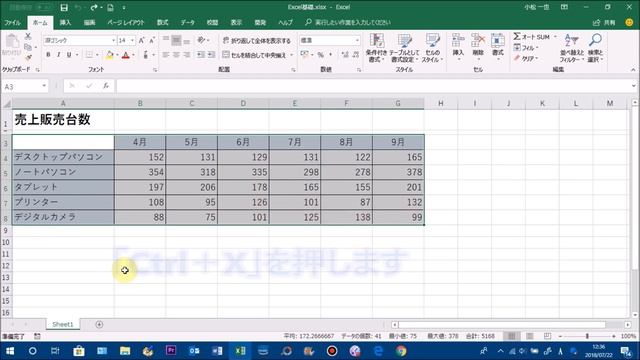The height and width of the screenshot is (360, 640).
Task: Switch to page layout view in status bar
Action: coord(529,336)
